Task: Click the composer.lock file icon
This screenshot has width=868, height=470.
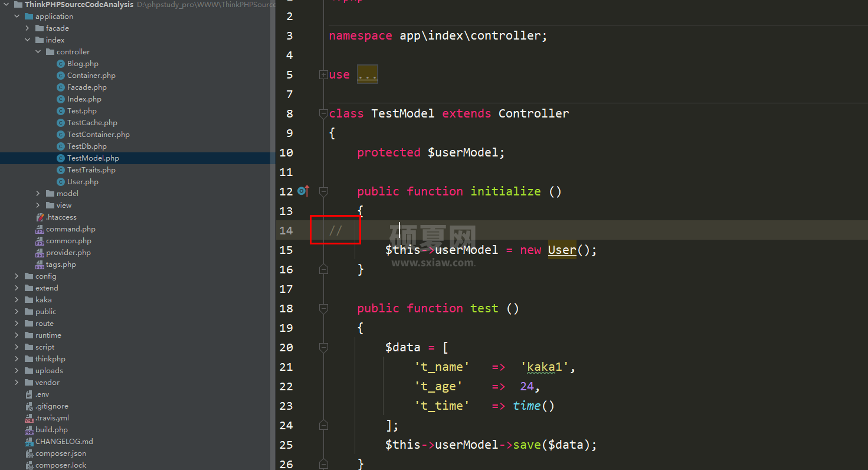Action: [x=29, y=465]
